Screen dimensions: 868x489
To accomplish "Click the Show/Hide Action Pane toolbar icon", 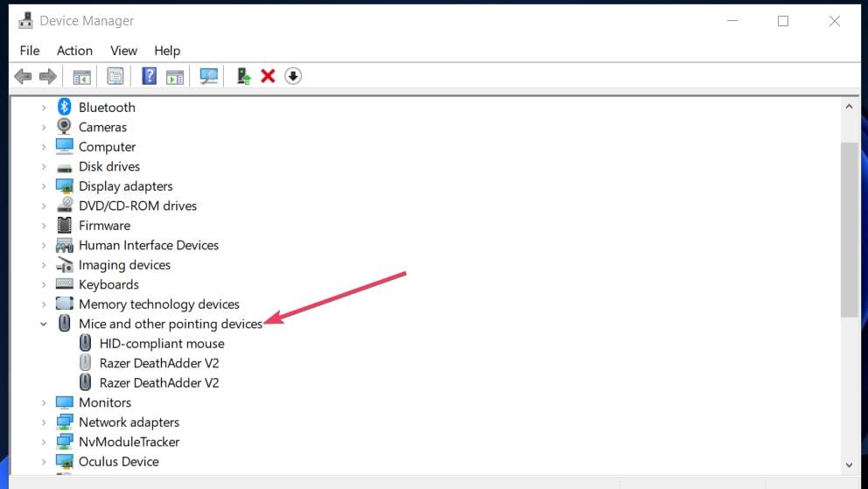I will pyautogui.click(x=175, y=76).
